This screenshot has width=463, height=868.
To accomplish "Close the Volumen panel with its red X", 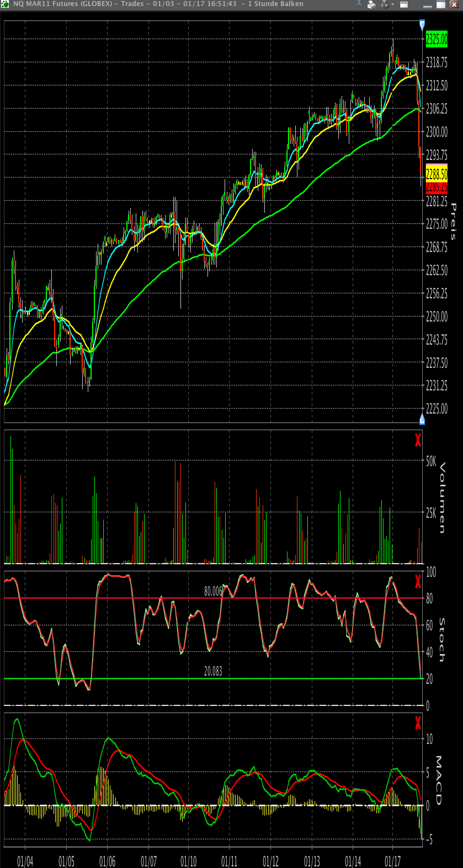I will click(x=418, y=440).
